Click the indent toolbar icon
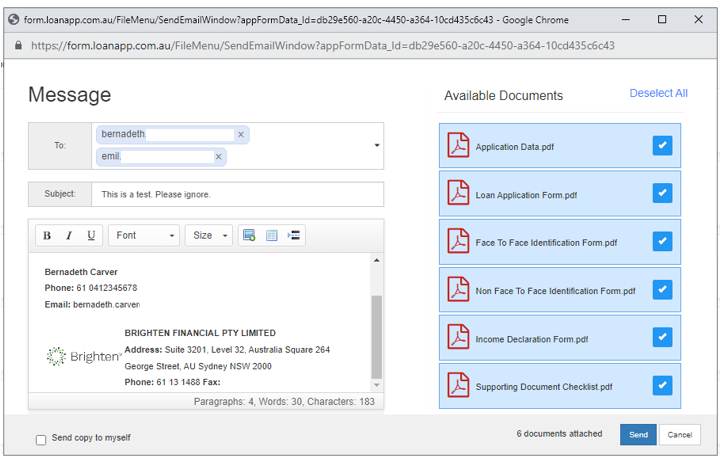This screenshot has width=724, height=460. point(294,236)
